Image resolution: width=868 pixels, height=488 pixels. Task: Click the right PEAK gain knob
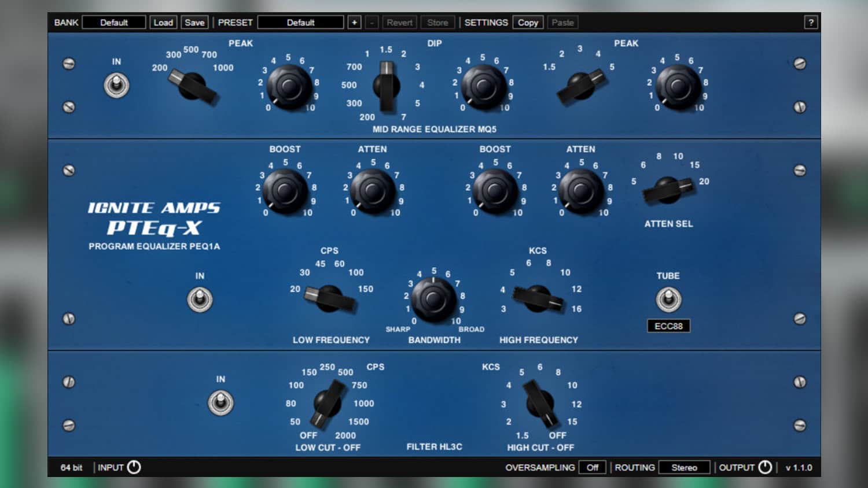678,87
